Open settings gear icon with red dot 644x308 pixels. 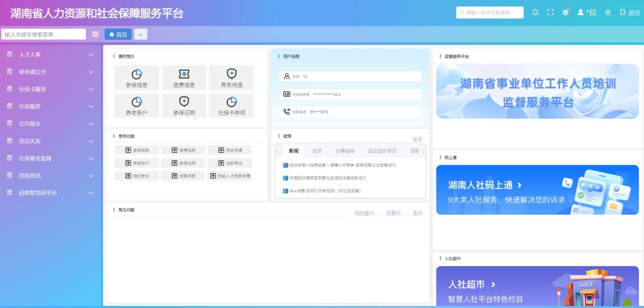click(x=565, y=13)
